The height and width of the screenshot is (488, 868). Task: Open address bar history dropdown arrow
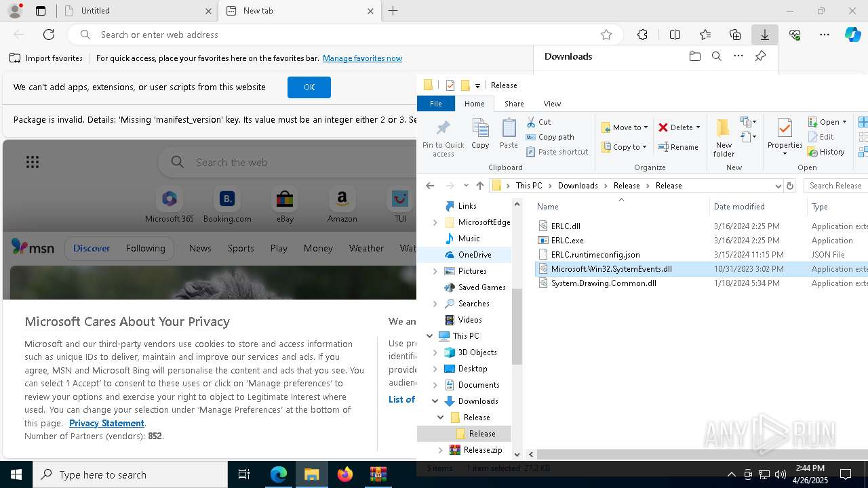(x=778, y=186)
